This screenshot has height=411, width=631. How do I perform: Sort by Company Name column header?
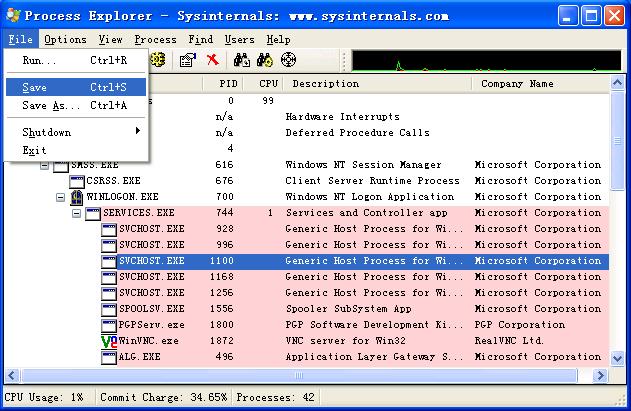point(541,84)
